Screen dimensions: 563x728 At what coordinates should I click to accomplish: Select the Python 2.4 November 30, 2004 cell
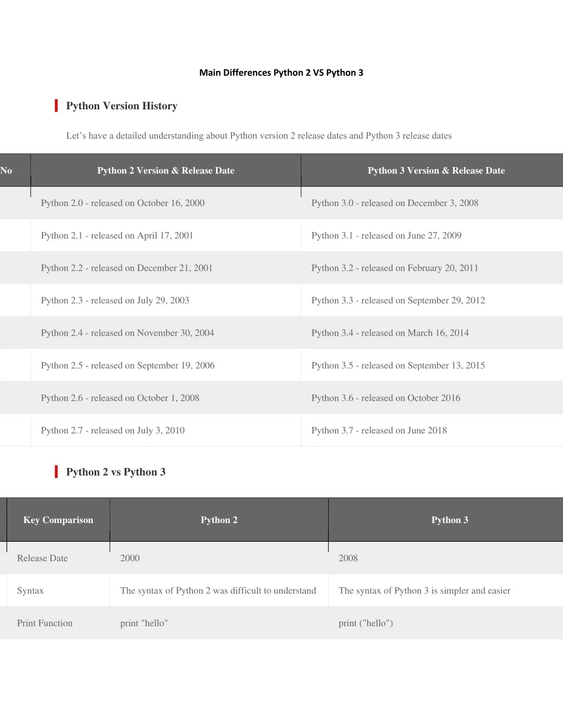pos(128,332)
